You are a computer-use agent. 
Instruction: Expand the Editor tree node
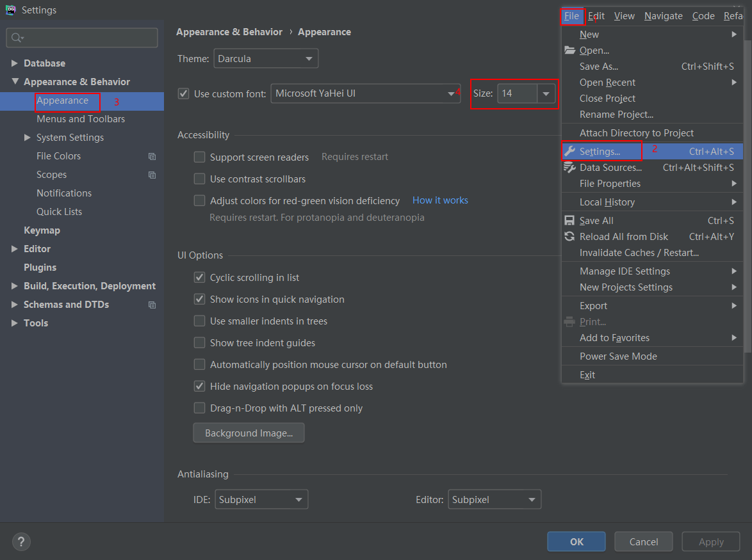[x=14, y=249]
